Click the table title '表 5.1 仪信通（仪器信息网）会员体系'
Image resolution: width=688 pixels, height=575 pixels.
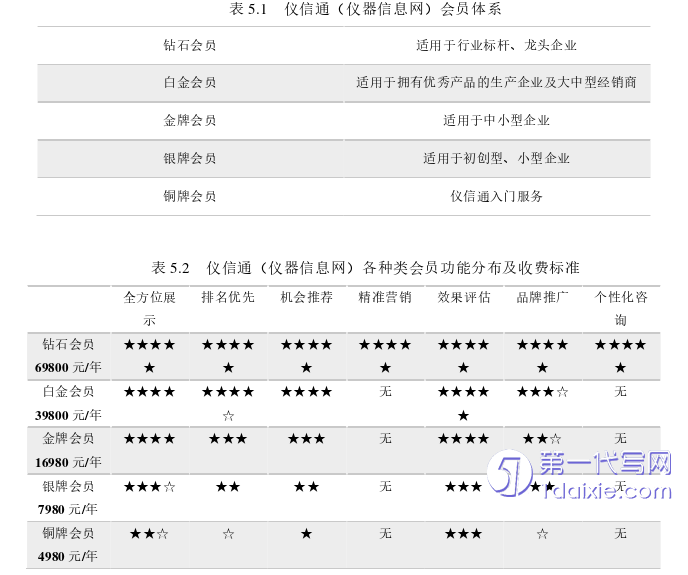tap(365, 9)
